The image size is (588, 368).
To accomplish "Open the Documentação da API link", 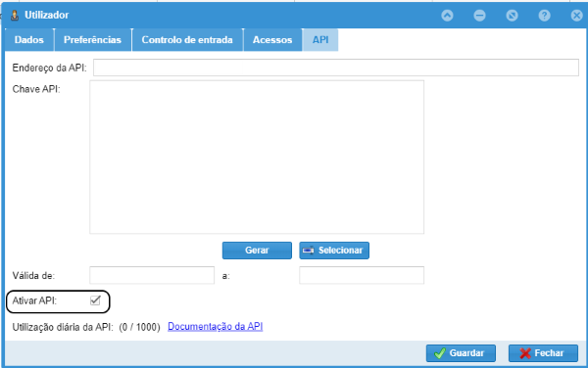I will (215, 327).
